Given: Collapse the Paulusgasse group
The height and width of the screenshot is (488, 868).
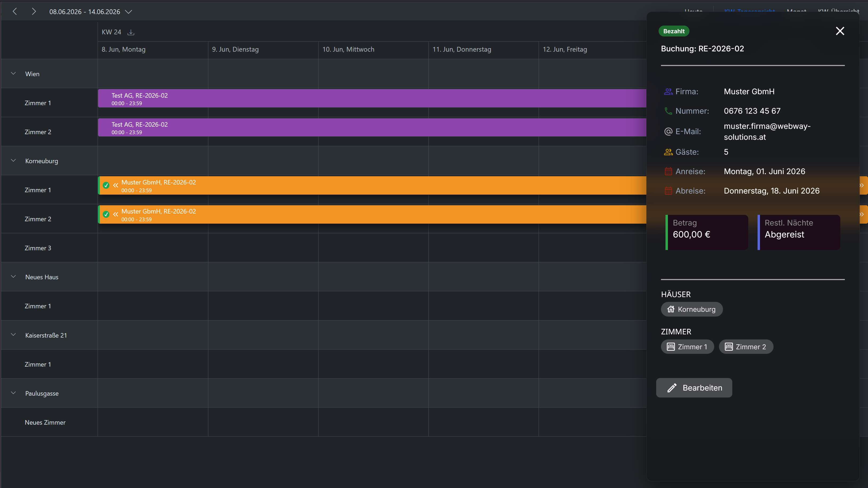Looking at the screenshot, I should click(x=14, y=393).
